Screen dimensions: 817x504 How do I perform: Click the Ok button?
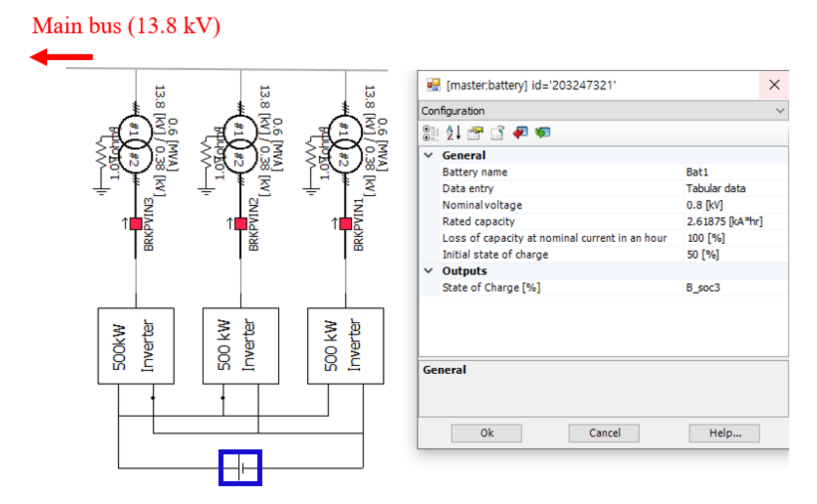(x=486, y=433)
